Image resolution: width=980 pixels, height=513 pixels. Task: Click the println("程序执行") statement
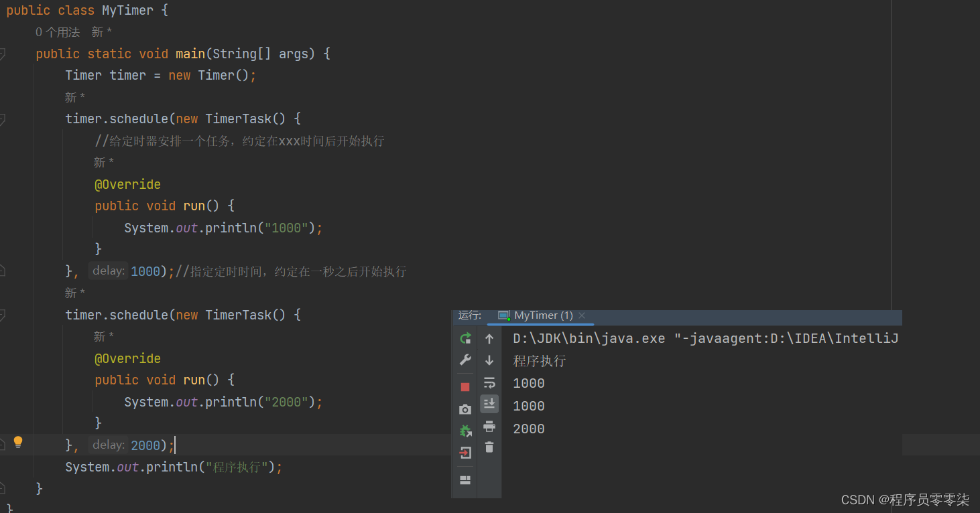pyautogui.click(x=174, y=467)
